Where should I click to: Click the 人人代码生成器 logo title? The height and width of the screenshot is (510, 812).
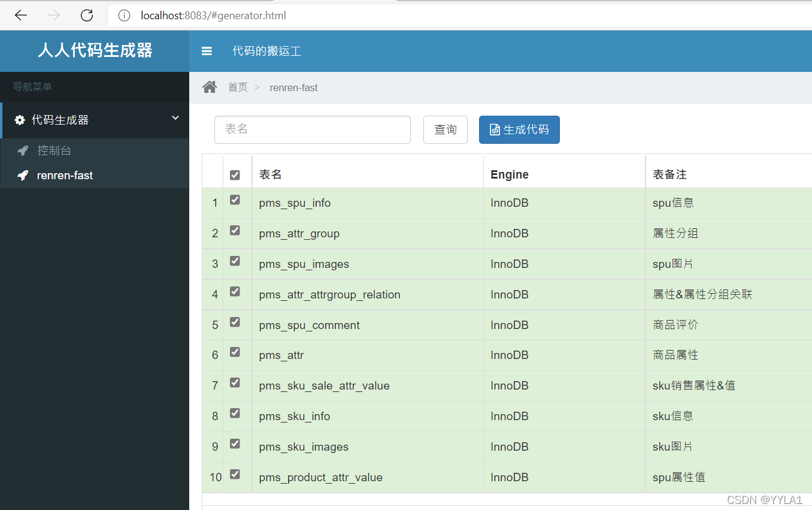[x=95, y=50]
